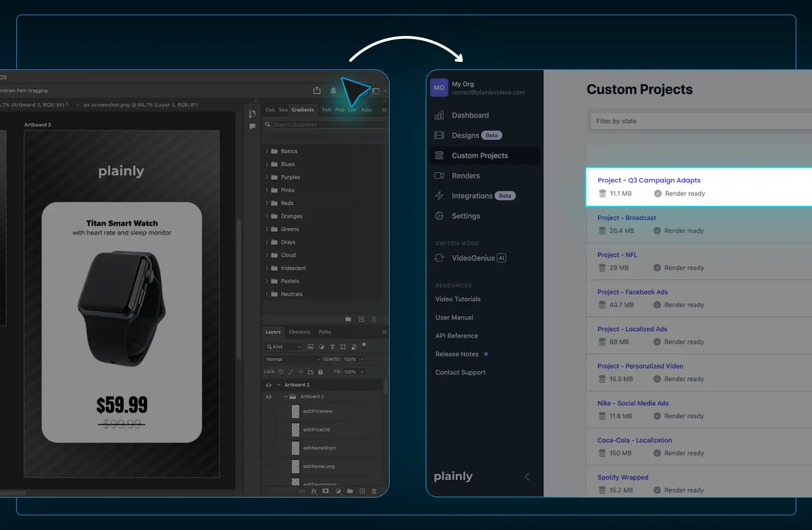Adjust the layer Opacity value control
Image resolution: width=812 pixels, height=530 pixels.
click(351, 359)
